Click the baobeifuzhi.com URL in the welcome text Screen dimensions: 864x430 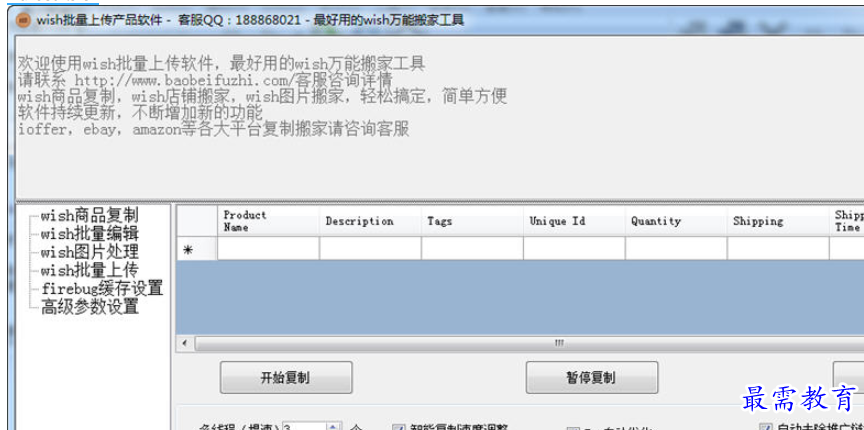coord(183,80)
